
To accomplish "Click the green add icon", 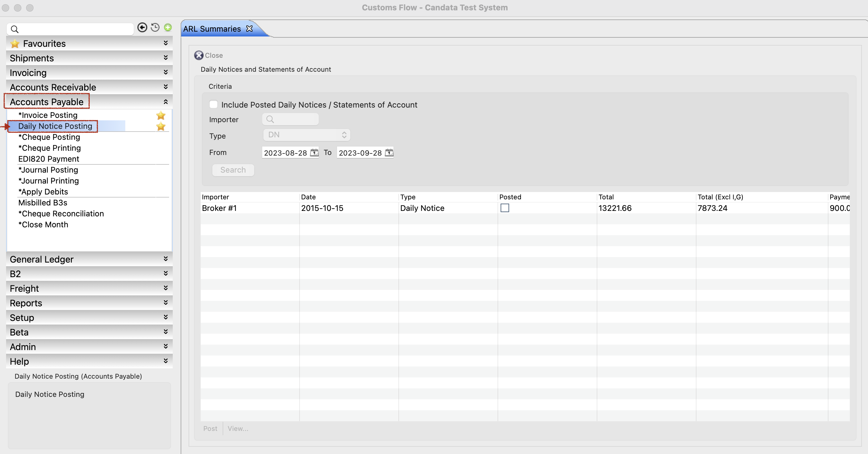I will (168, 27).
